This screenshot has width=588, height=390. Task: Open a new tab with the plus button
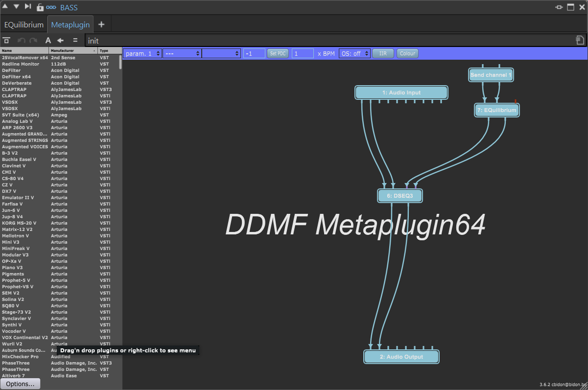pos(102,24)
